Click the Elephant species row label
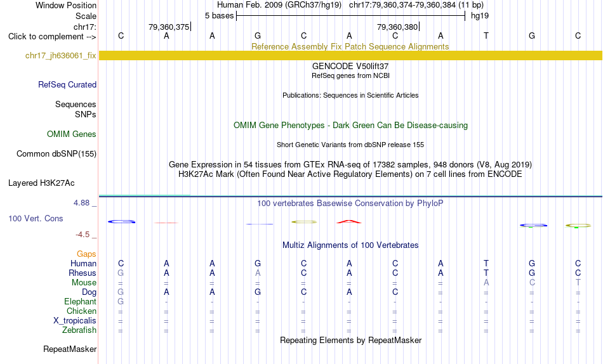This screenshot has height=364, width=603. pyautogui.click(x=80, y=302)
